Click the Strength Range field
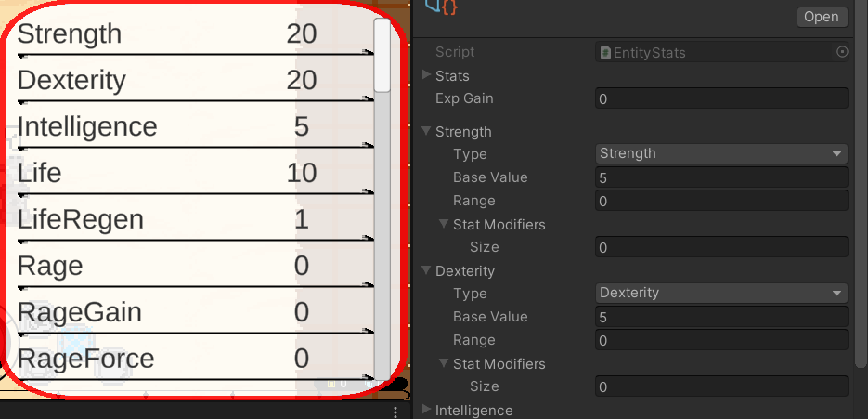 (721, 201)
